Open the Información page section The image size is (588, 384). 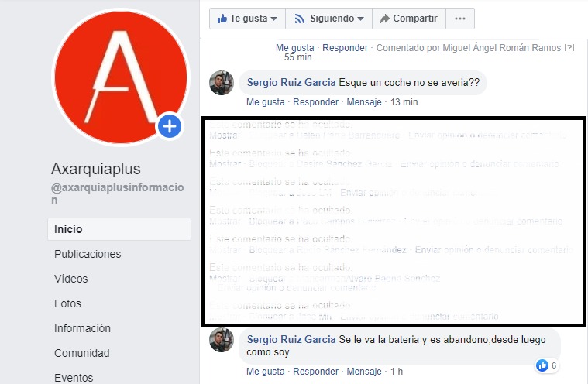82,328
